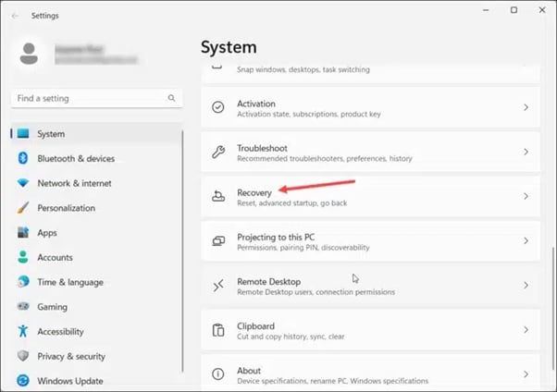
Task: Click the Personalization paintbrush icon
Action: click(x=23, y=208)
